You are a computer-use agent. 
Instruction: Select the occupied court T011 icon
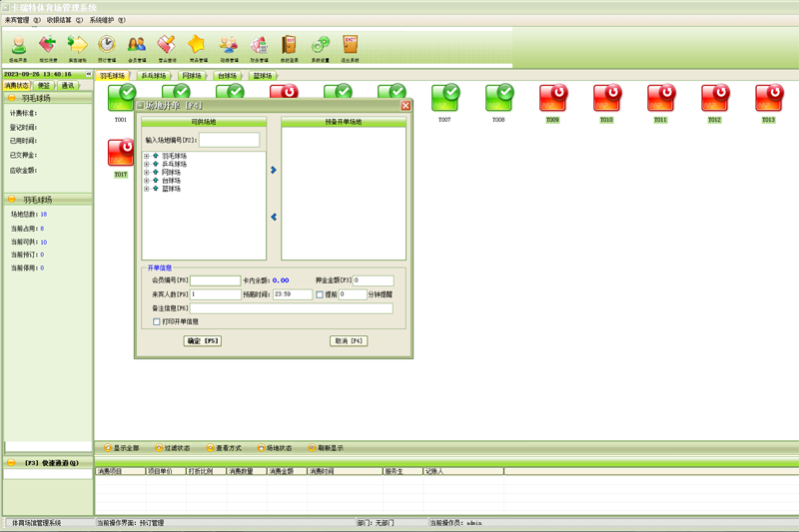pyautogui.click(x=661, y=98)
